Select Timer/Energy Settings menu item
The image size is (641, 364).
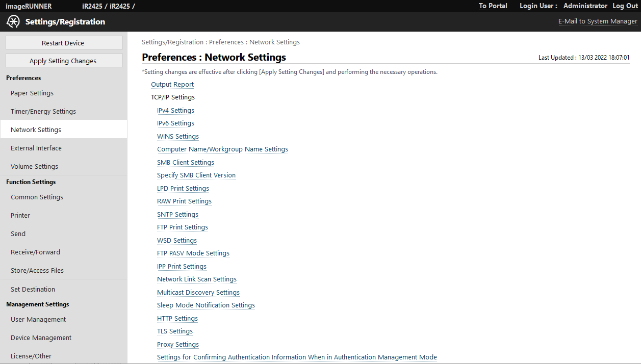coord(43,112)
